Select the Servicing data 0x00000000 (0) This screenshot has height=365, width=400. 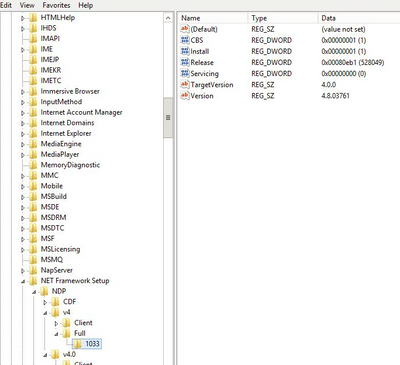[344, 73]
